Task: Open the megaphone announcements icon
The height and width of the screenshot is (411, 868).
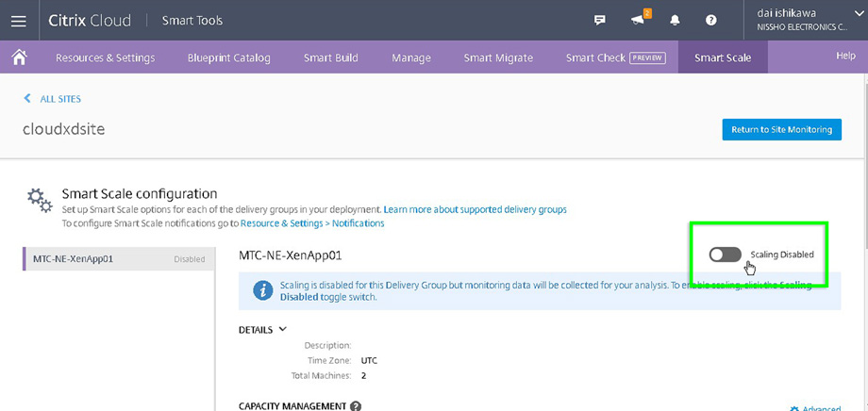Action: [x=638, y=21]
